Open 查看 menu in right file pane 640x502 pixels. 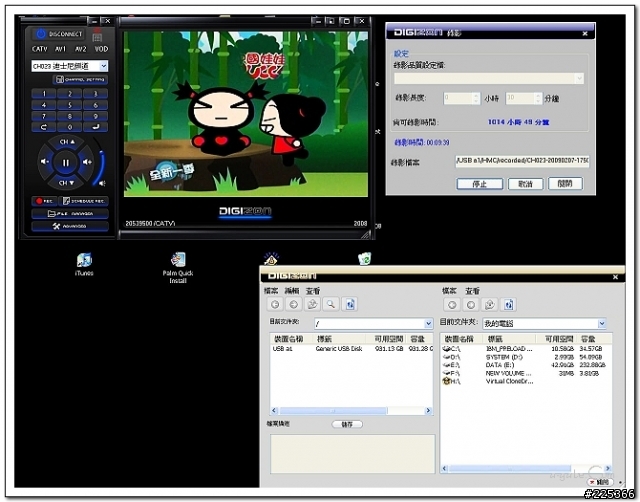point(472,291)
